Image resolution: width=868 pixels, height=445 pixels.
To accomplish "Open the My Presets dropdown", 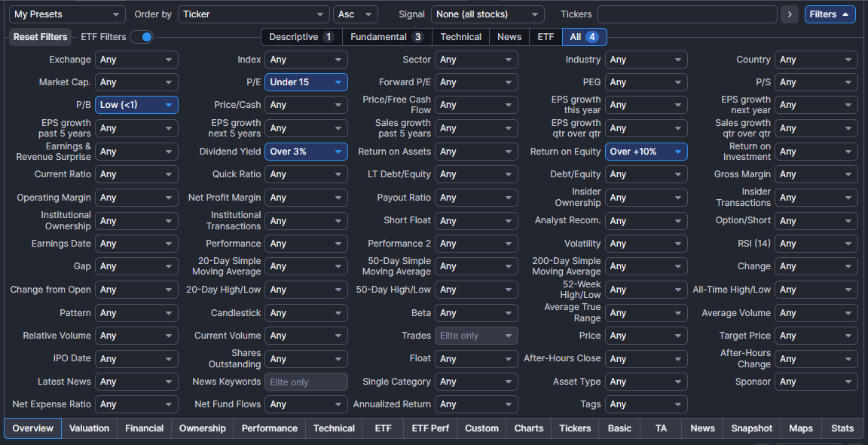I will pyautogui.click(x=68, y=14).
